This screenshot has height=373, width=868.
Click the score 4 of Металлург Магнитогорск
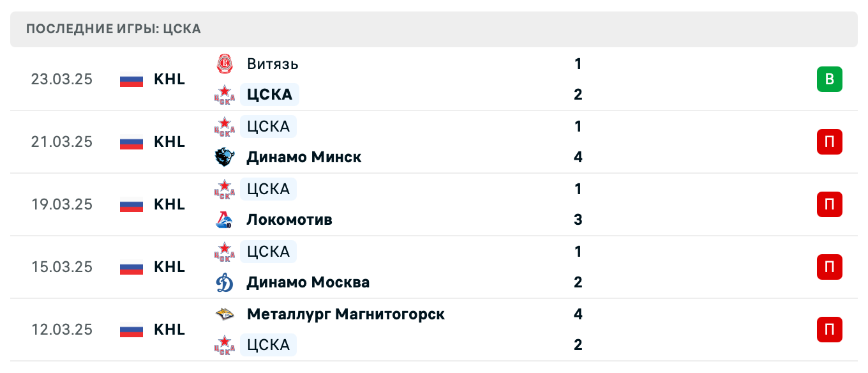click(578, 314)
